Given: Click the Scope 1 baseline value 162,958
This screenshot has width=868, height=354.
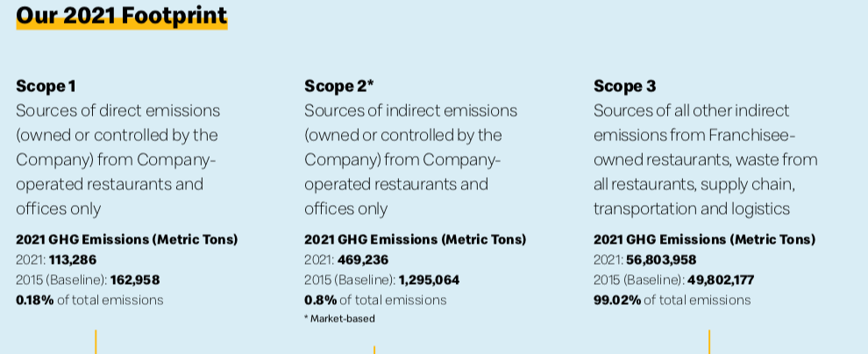Looking at the screenshot, I should click(x=135, y=280).
